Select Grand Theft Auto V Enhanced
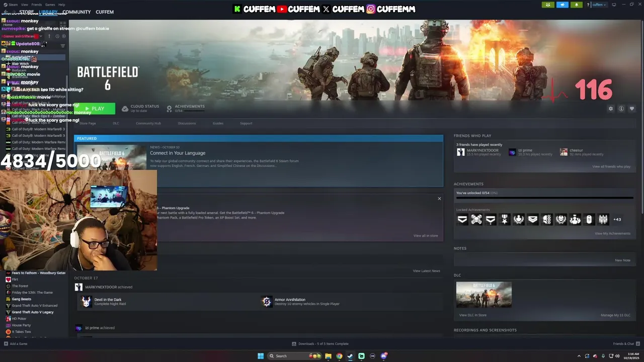The image size is (644, 362). [34, 306]
